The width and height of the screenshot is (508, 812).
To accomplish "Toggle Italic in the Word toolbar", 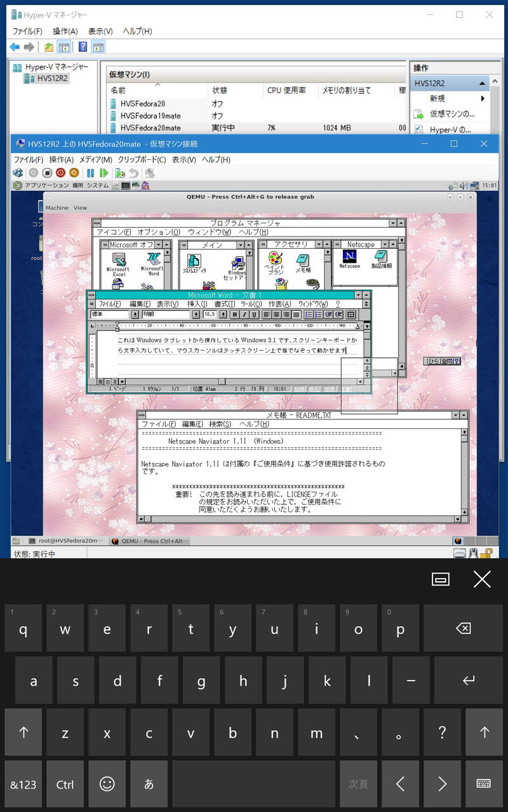I will [x=244, y=315].
